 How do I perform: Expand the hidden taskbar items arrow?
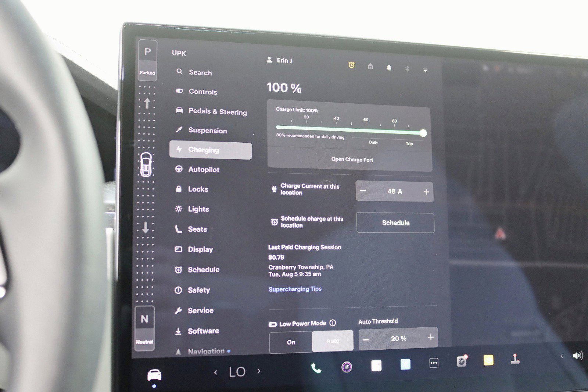562,356
